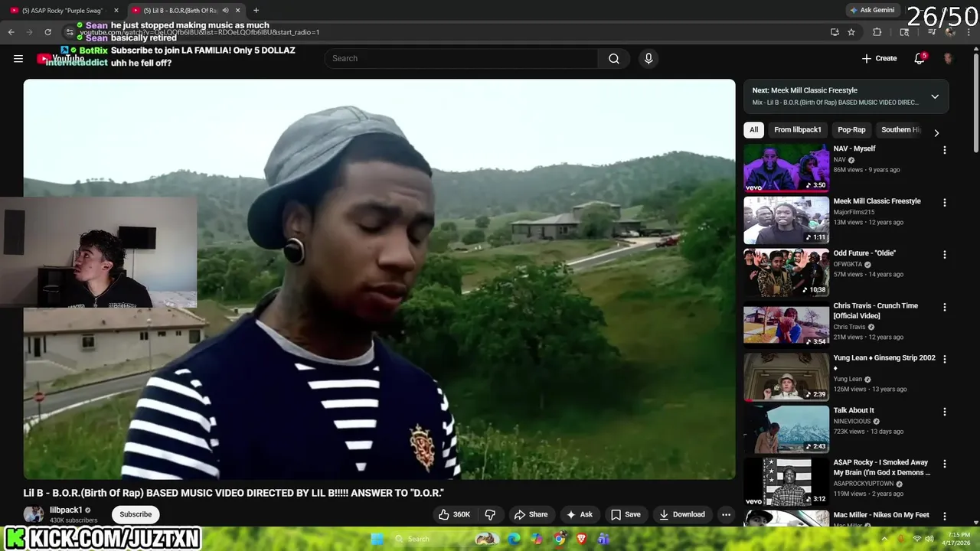Open options for ASAP Rocky I Smoked Away
980x551 pixels.
coord(944,464)
